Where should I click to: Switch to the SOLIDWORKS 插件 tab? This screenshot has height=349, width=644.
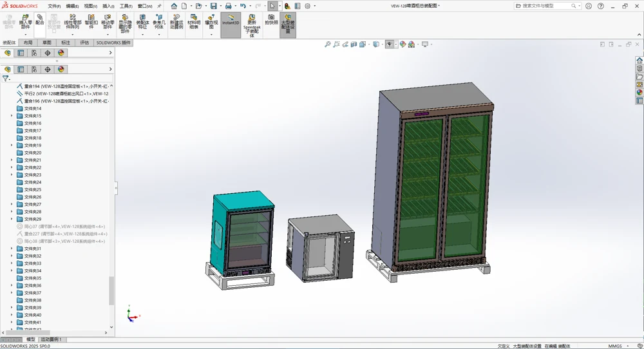click(x=113, y=42)
